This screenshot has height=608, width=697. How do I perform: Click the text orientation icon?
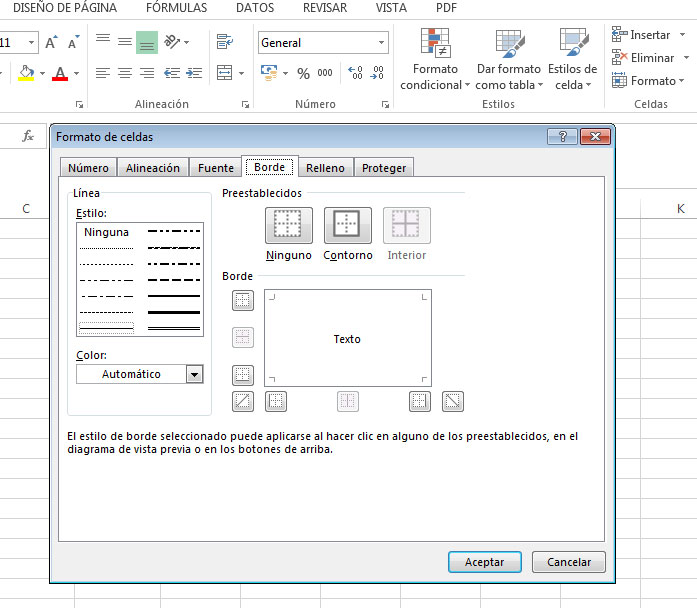click(x=172, y=42)
